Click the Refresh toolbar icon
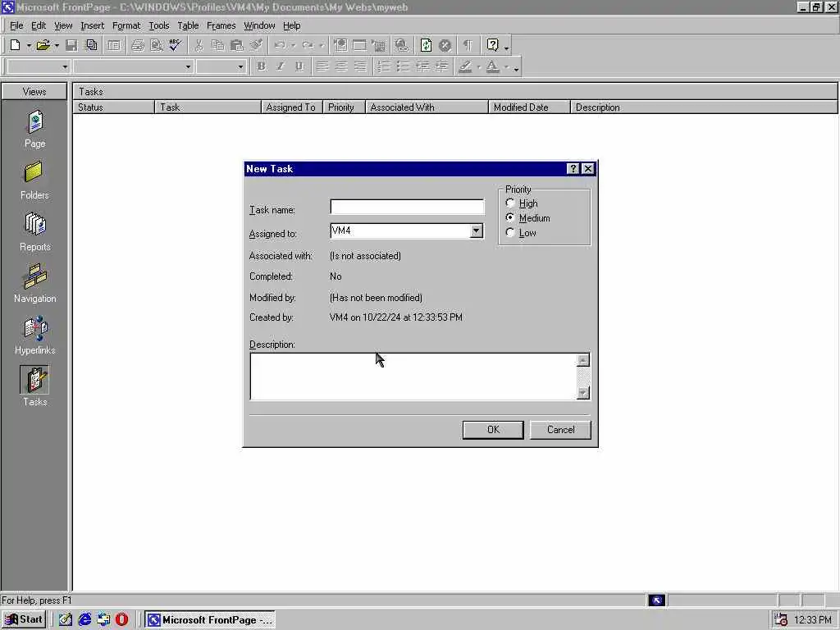The height and width of the screenshot is (630, 840). 426,46
